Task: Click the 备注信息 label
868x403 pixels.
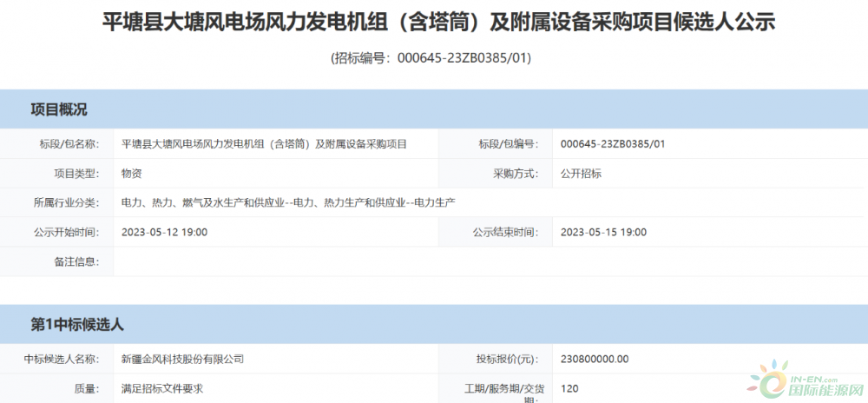Action: point(76,261)
